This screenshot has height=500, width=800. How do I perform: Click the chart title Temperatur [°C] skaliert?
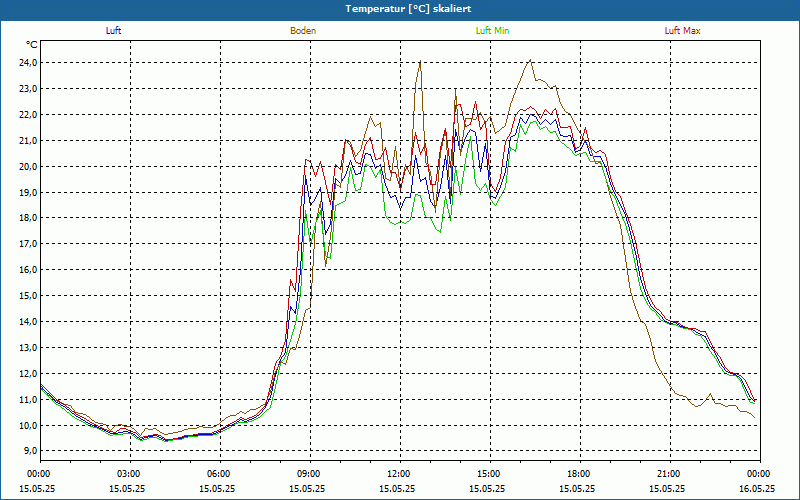[x=408, y=9]
